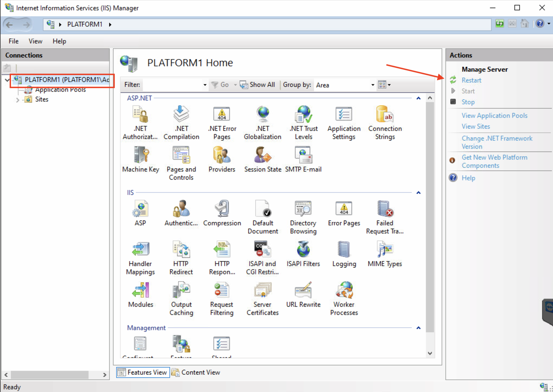Open Request Filtering feature
Screen dimensions: 553x392
[x=222, y=299]
